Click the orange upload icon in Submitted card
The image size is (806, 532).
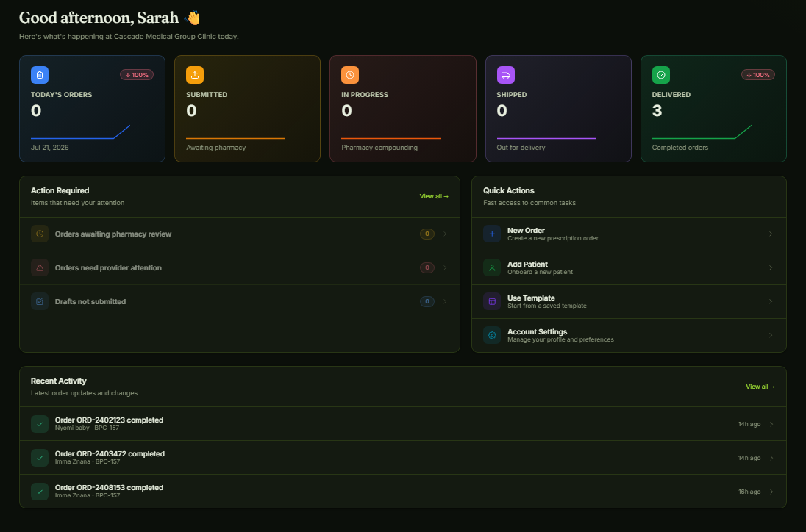click(x=195, y=75)
